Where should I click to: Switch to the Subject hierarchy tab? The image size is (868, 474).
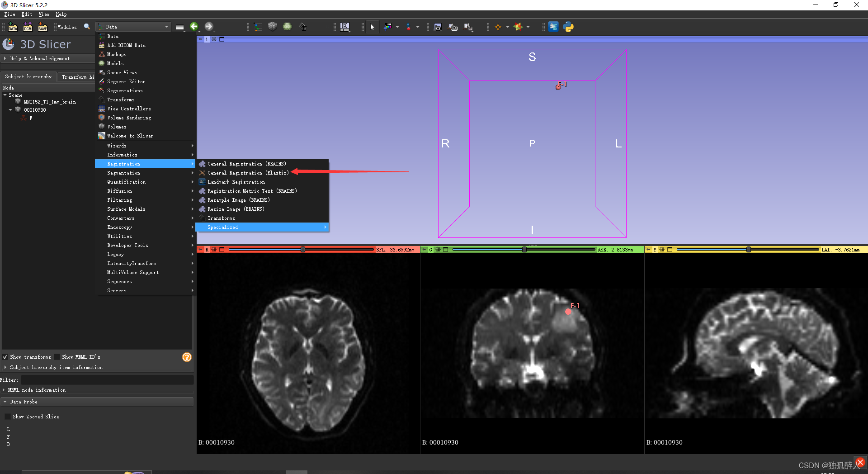(x=28, y=77)
